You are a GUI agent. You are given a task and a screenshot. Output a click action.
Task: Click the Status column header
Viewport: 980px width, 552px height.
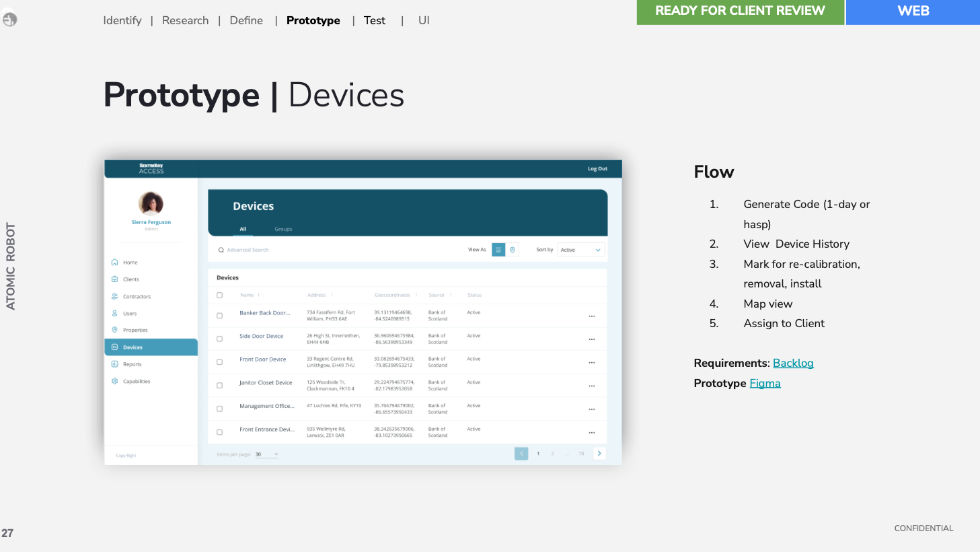click(475, 295)
